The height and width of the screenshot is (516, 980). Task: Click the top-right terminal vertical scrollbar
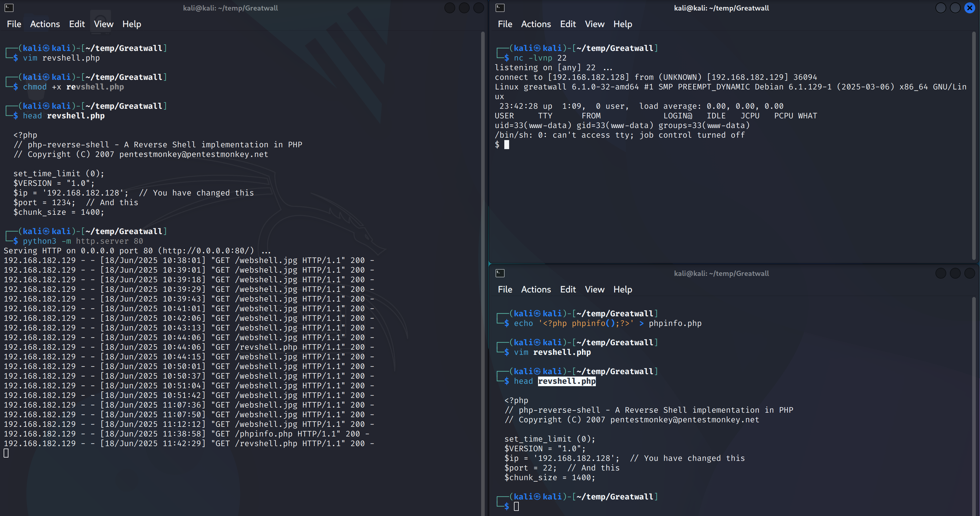point(974,146)
